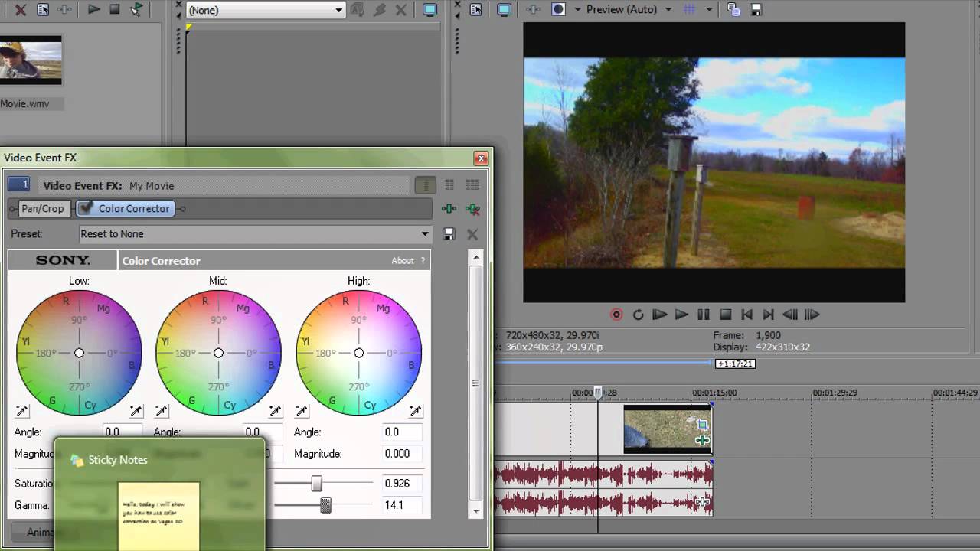
Task: Click the red X remove icon in media toolbar
Action: (21, 10)
